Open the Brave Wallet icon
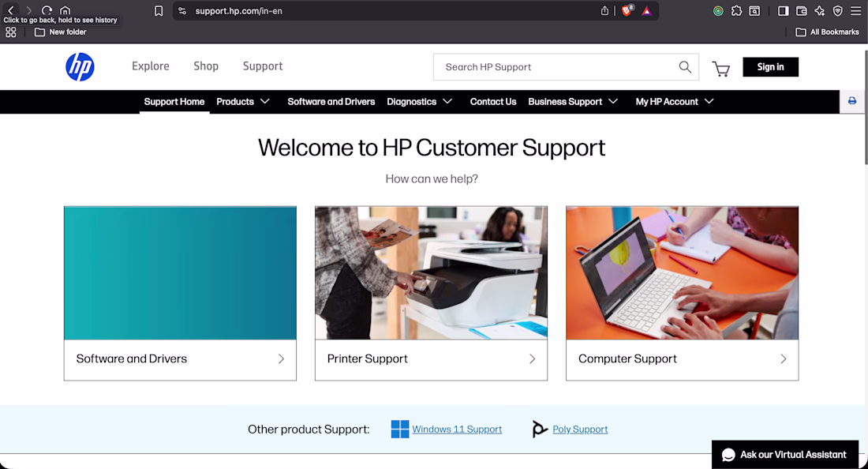Screen dimensions: 868x469 click(x=801, y=10)
